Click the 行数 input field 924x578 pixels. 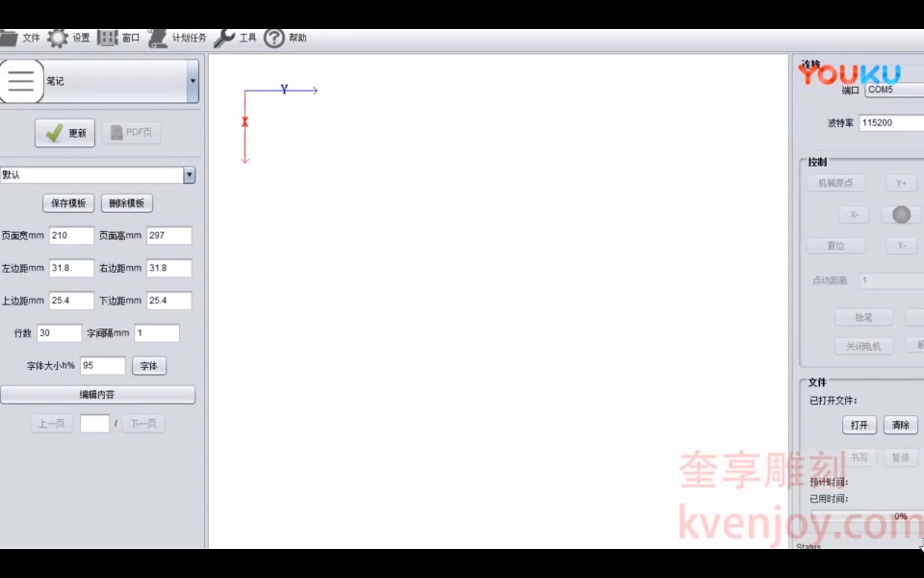(x=60, y=333)
